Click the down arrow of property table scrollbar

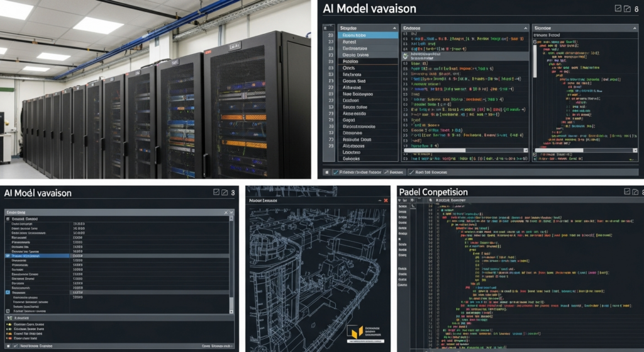231,312
